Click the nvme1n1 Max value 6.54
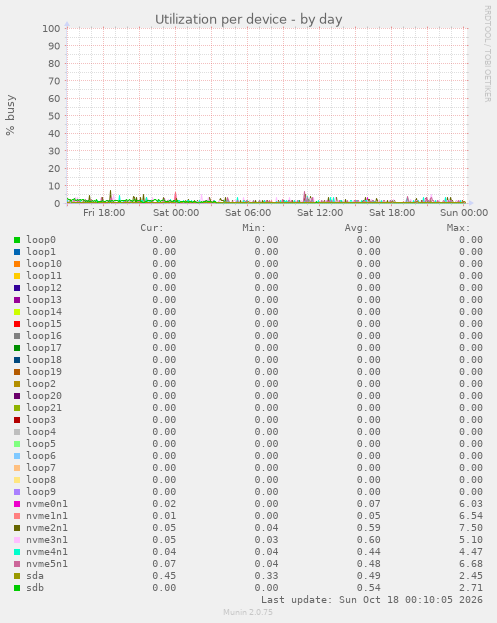Screen dimensions: 497x623 [x=471, y=516]
